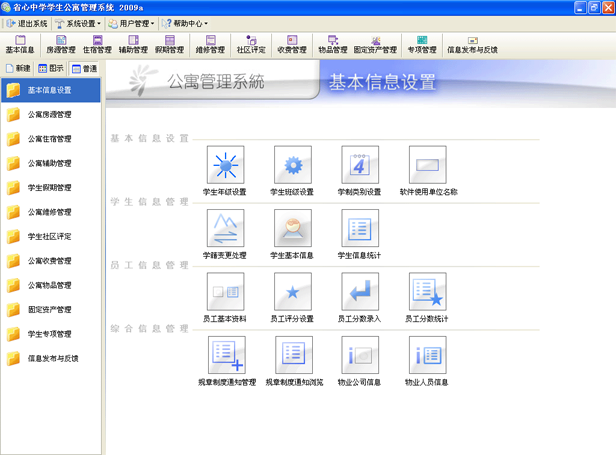
Task: Open 员工分数统计 icon
Action: click(x=427, y=292)
